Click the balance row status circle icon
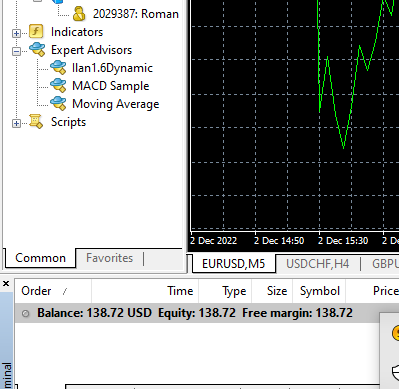This screenshot has width=399, height=389. tap(25, 313)
